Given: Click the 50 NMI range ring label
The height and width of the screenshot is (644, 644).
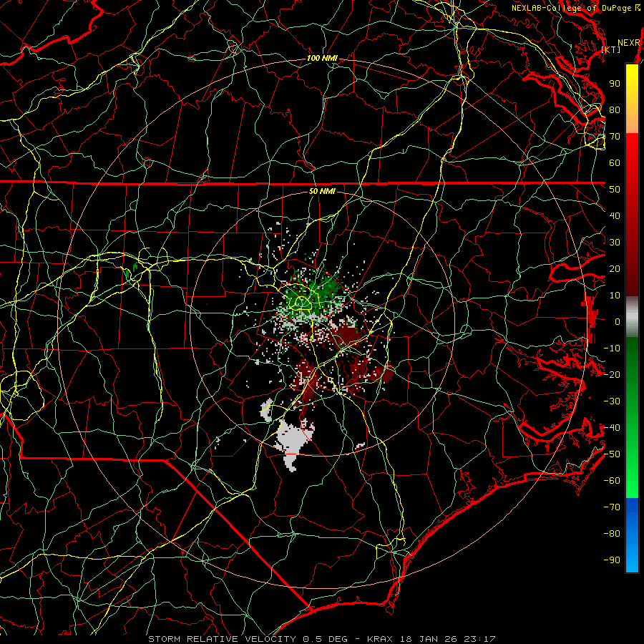Looking at the screenshot, I should [x=322, y=191].
